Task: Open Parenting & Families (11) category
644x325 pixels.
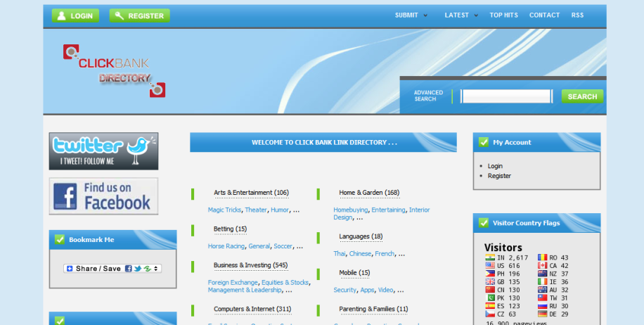Action: pos(373,309)
